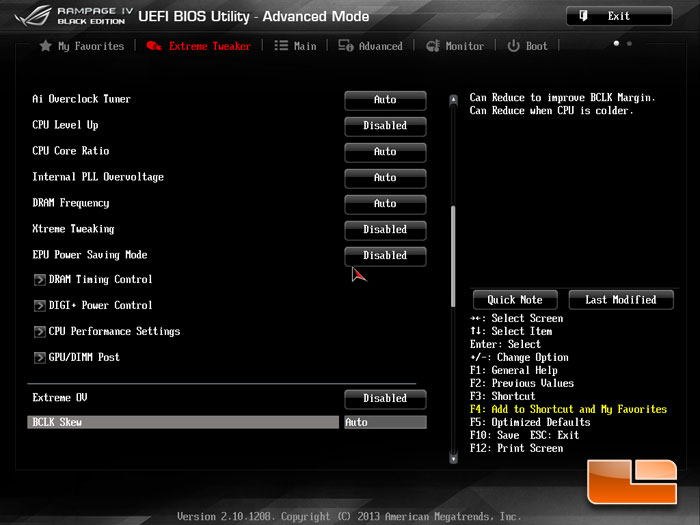Select the CPU Core Ratio label
Viewport: 700px width, 525px height.
pos(71,151)
